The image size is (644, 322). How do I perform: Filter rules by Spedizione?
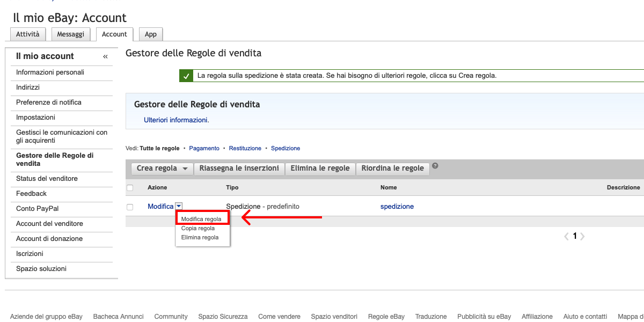click(x=286, y=148)
